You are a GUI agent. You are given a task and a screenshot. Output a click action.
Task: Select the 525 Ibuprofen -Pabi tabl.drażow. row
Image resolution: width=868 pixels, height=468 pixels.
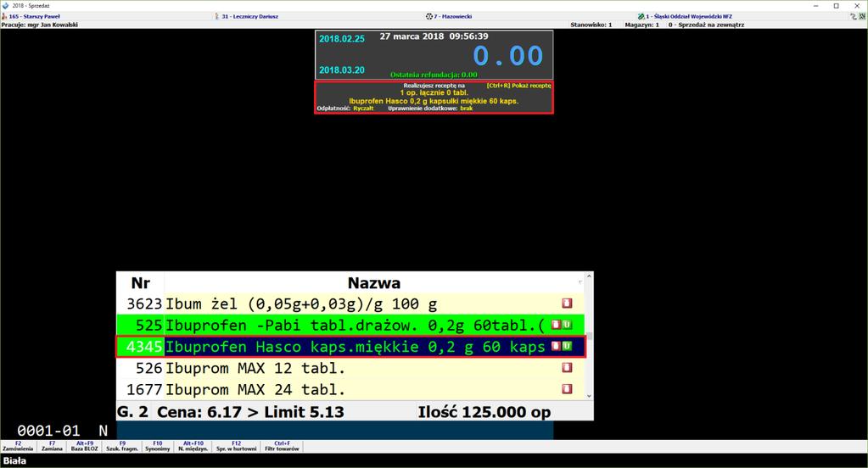point(350,326)
